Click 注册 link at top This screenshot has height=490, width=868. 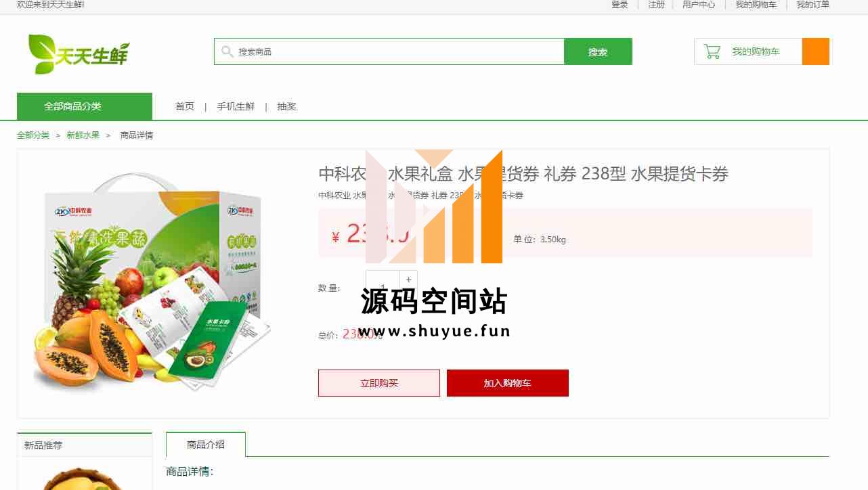tap(656, 5)
